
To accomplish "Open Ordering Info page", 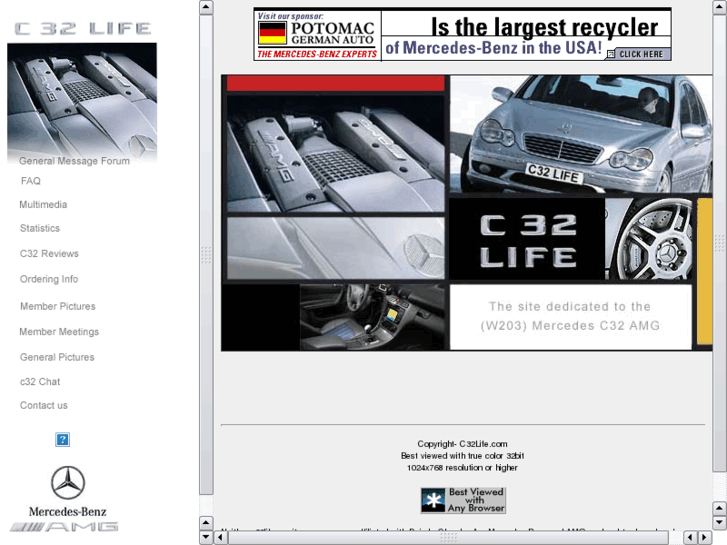I will (49, 279).
